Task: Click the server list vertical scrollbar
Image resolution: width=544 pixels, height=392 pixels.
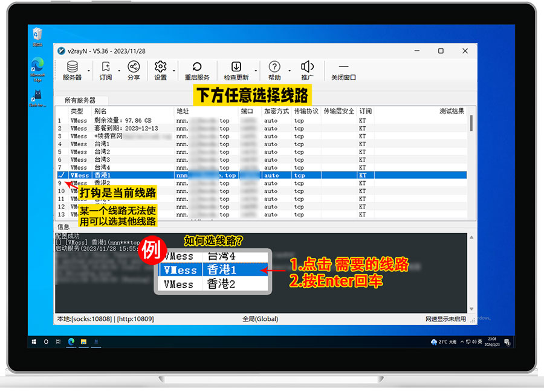Action: tap(471, 163)
